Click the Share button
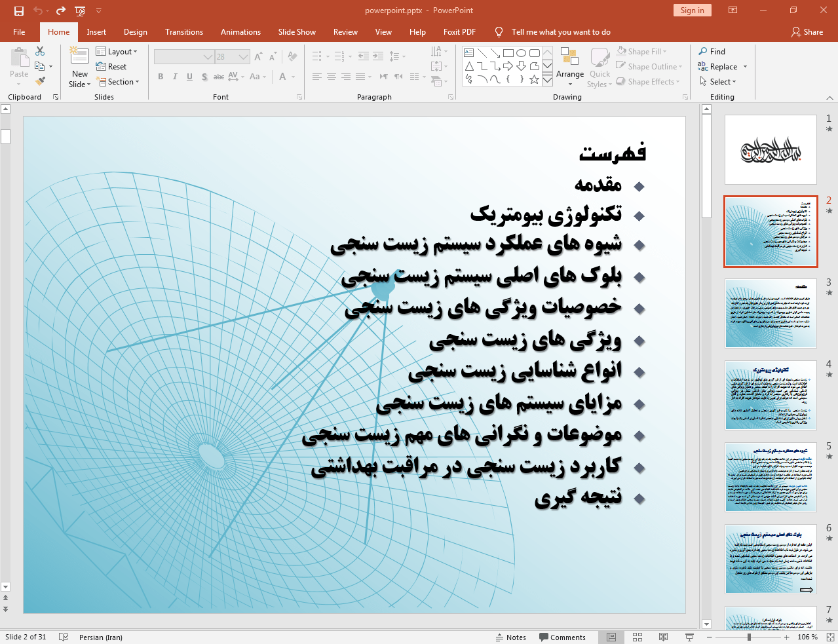Image resolution: width=838 pixels, height=644 pixels. pos(807,31)
